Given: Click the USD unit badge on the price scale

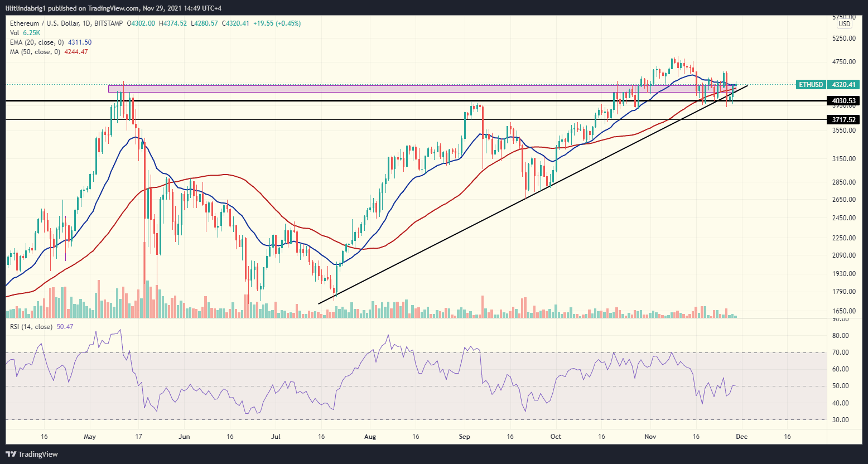Looking at the screenshot, I should [845, 23].
